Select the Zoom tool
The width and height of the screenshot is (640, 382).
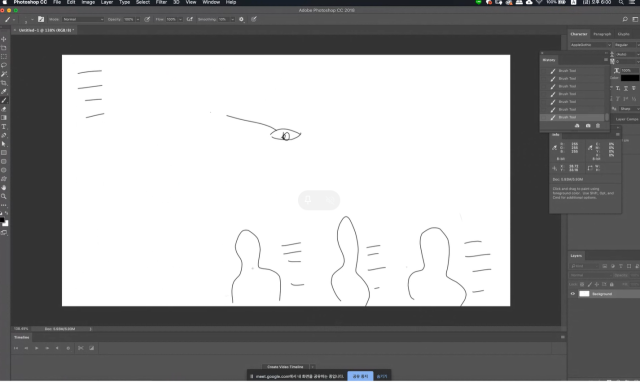(x=4, y=197)
